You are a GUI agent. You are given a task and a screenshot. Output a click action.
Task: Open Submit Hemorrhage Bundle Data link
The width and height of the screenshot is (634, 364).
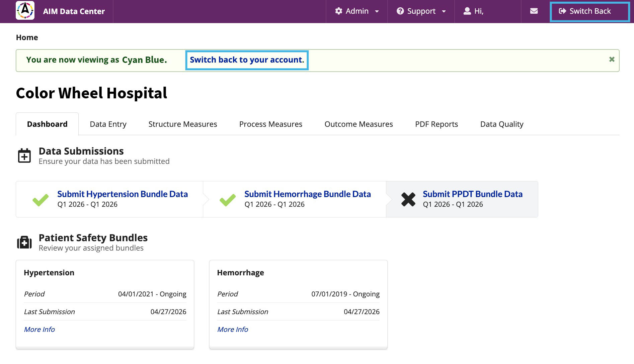click(x=308, y=194)
